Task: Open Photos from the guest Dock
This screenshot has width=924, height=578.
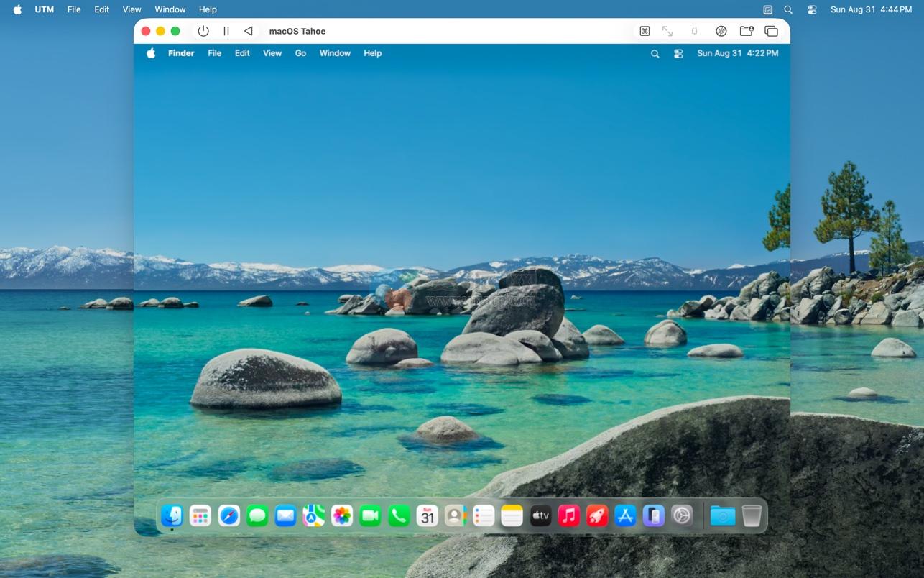Action: click(x=342, y=515)
